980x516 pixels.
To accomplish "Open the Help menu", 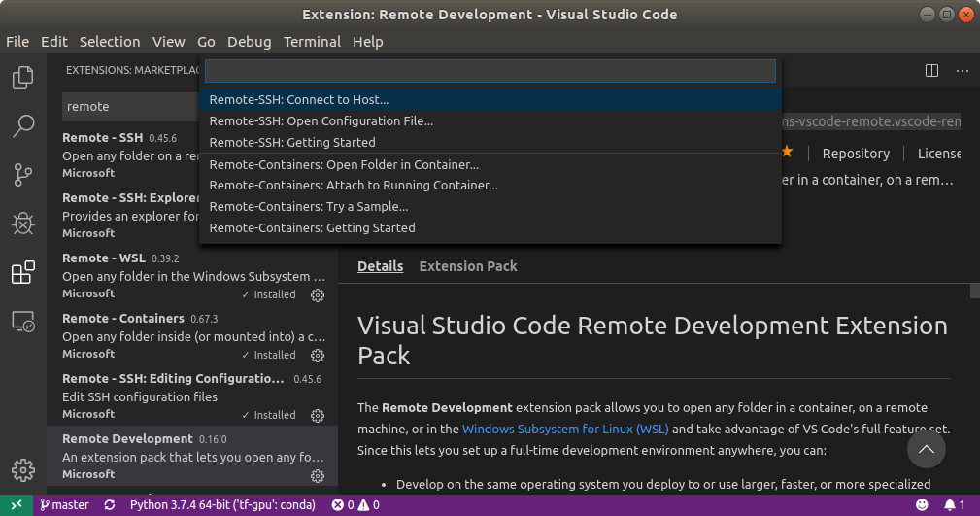I will (367, 42).
